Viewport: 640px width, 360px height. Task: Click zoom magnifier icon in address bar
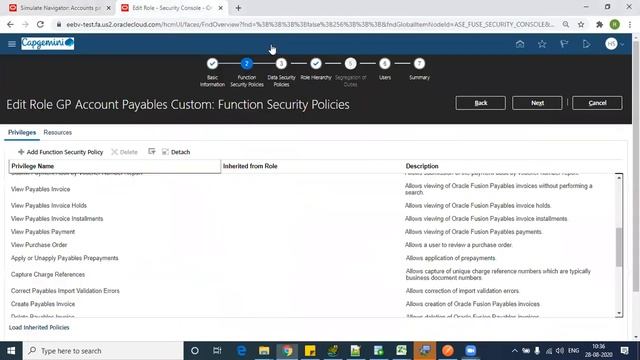pyautogui.click(x=566, y=24)
